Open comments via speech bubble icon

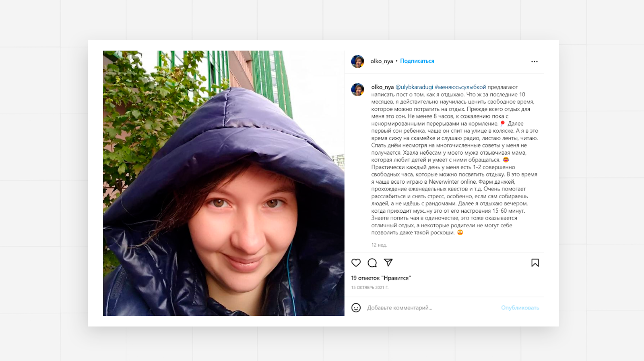372,263
